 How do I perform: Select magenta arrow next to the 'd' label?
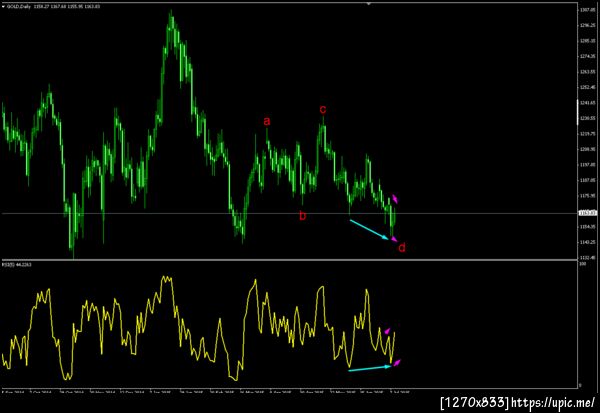click(394, 239)
